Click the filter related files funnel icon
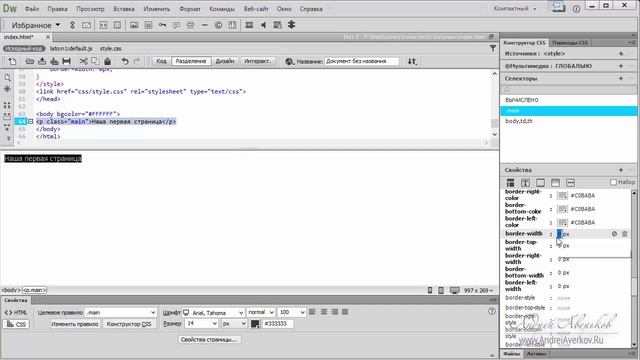Screen dimensions: 640x360 [493, 48]
